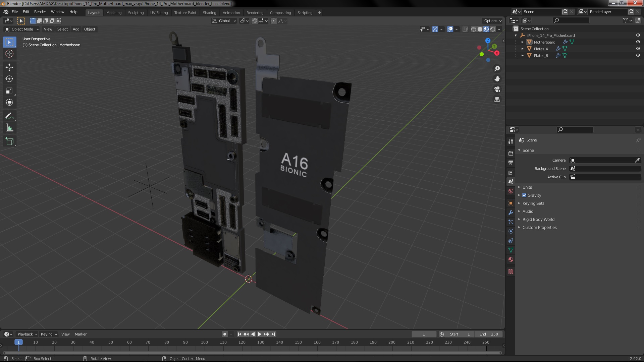
Task: Activate the Scale tool
Action: click(9, 91)
